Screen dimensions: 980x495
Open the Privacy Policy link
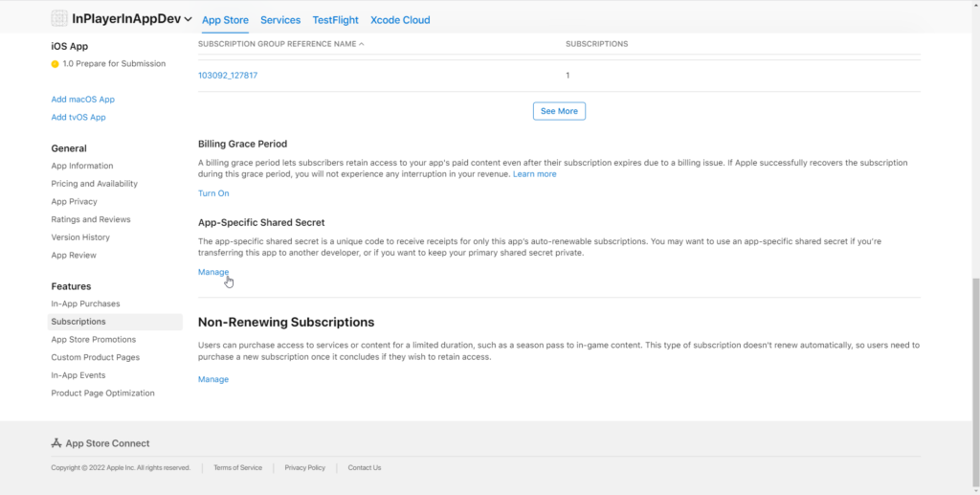click(x=305, y=467)
